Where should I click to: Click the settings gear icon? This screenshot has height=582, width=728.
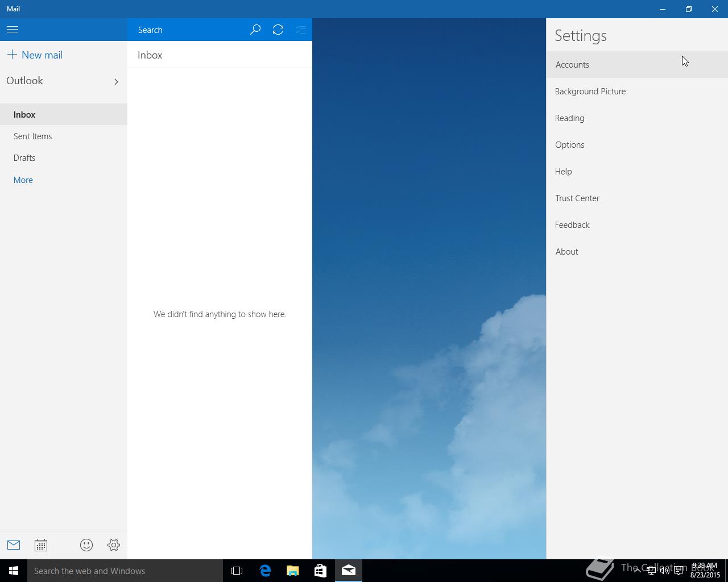click(x=114, y=545)
